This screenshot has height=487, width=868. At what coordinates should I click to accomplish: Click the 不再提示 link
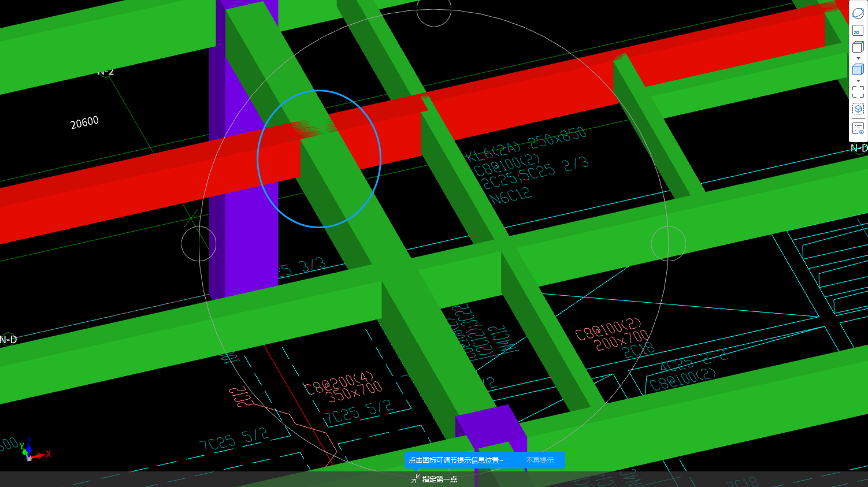pyautogui.click(x=540, y=460)
